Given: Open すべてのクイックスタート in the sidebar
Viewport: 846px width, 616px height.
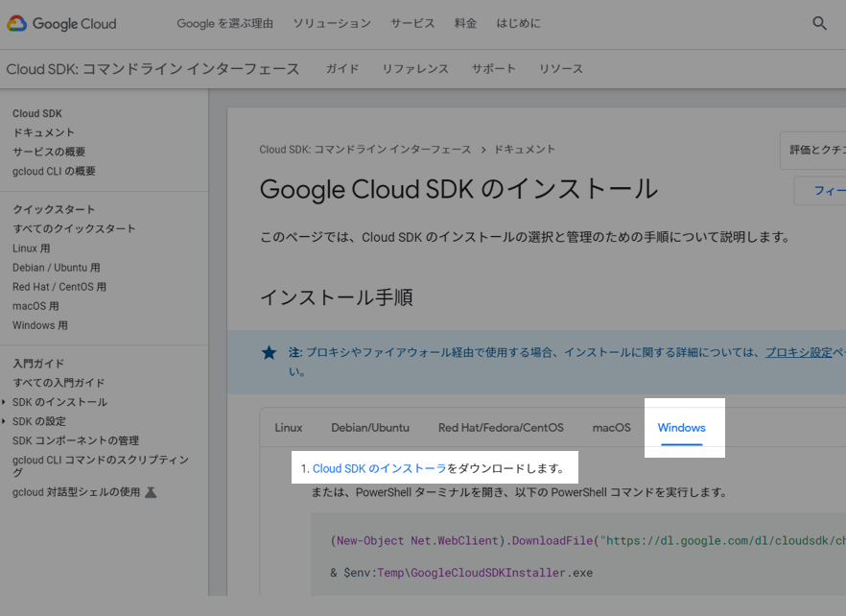Looking at the screenshot, I should [74, 229].
